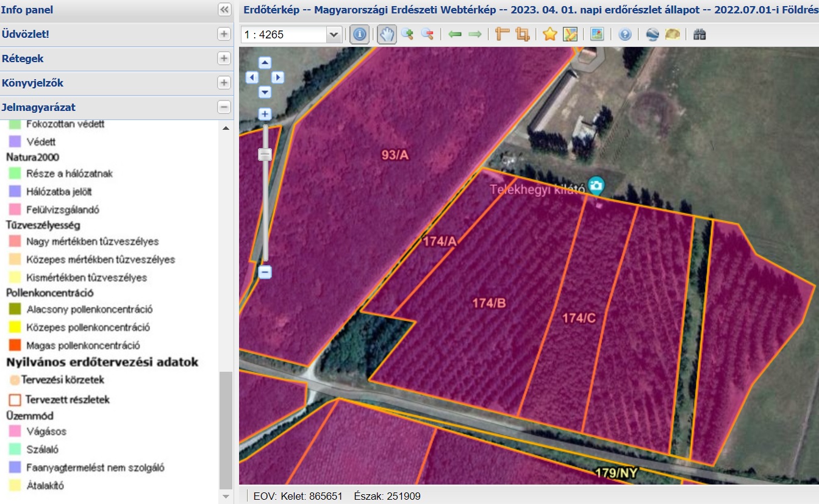Collapse the Jelmagyarázat section
Image resolution: width=819 pixels, height=504 pixels.
(224, 107)
